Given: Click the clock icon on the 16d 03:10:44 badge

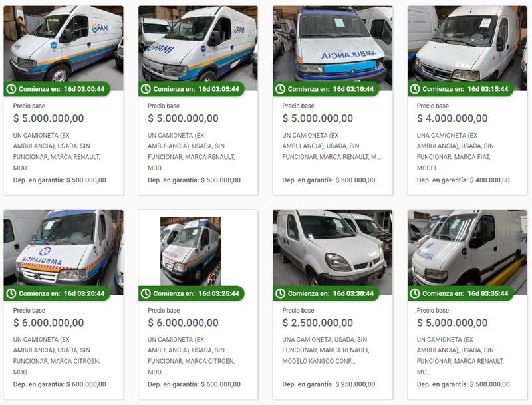Looking at the screenshot, I should point(280,89).
